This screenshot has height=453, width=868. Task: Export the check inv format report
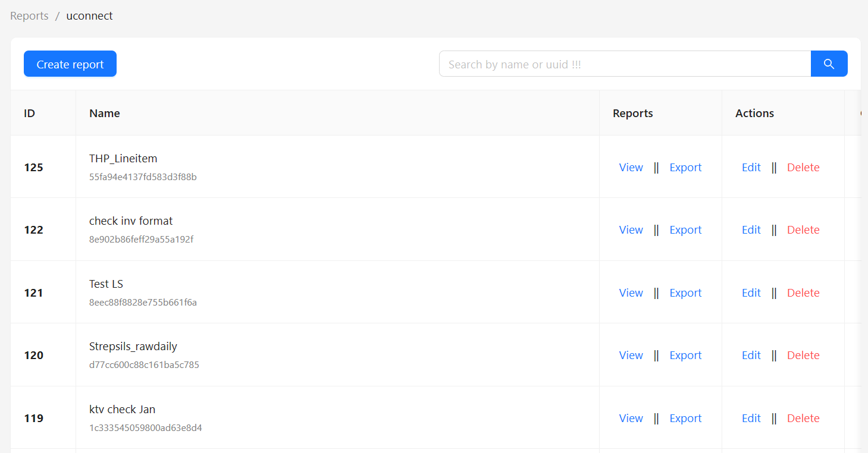(x=685, y=229)
